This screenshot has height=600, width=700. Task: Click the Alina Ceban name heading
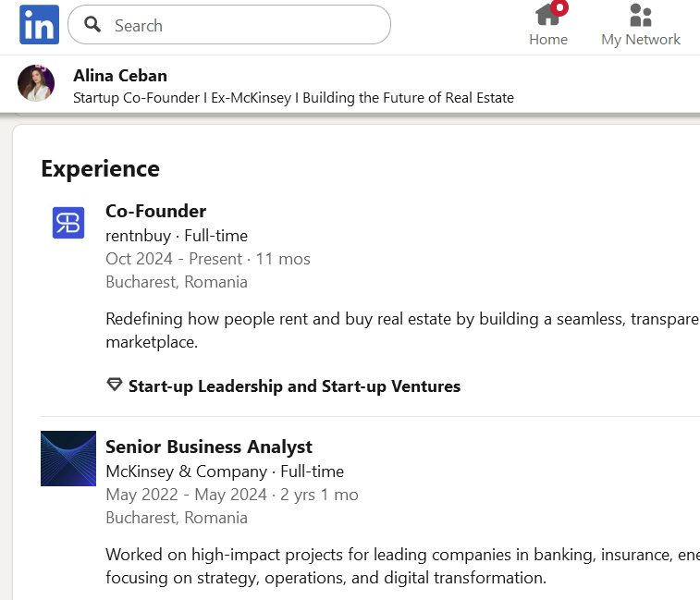coord(120,76)
